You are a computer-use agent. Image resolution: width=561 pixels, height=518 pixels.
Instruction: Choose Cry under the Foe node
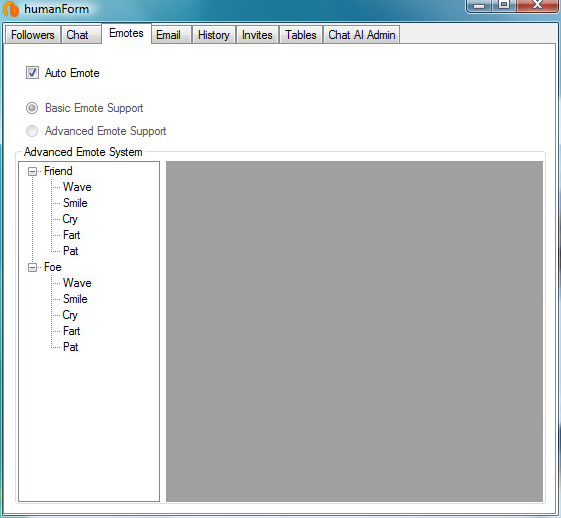pyautogui.click(x=70, y=315)
